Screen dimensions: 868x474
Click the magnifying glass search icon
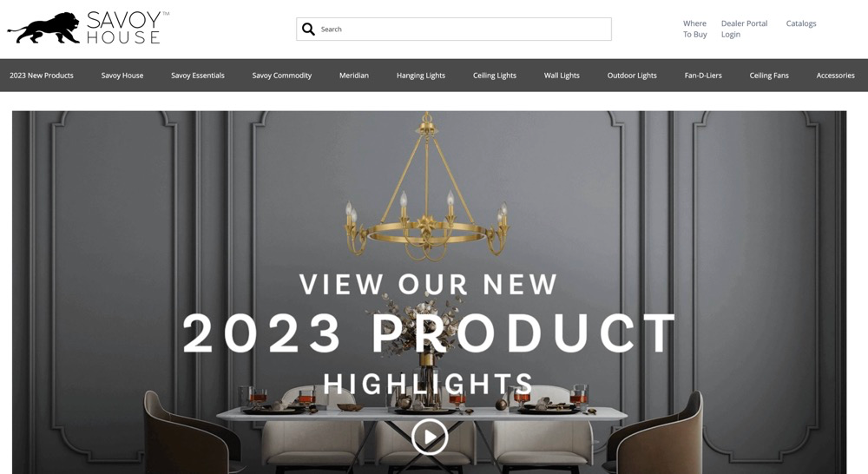308,29
